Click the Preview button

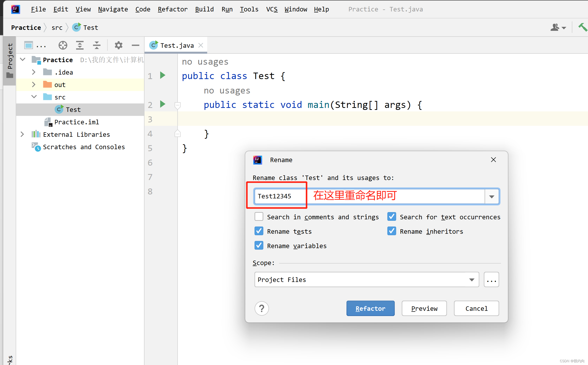coord(424,308)
